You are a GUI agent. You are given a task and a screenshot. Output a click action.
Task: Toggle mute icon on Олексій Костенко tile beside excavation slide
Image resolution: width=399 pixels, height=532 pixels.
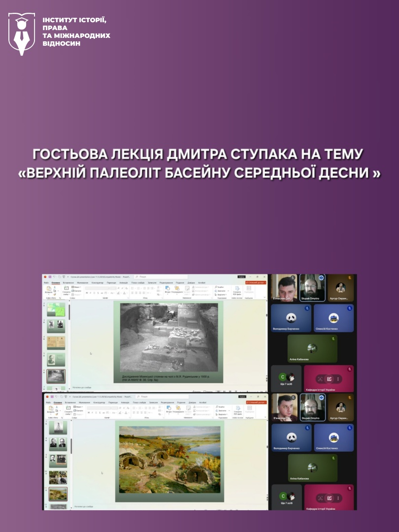coord(349,308)
